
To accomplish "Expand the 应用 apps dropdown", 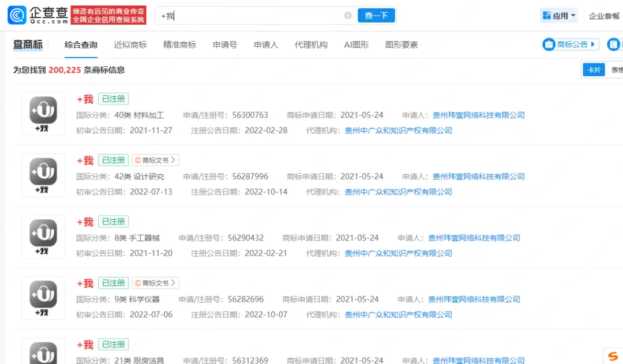I will point(558,16).
